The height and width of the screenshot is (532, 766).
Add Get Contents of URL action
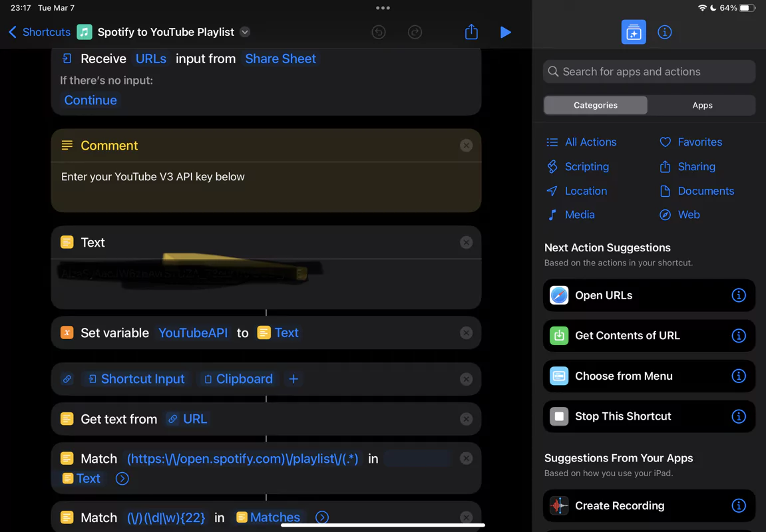[x=649, y=336]
